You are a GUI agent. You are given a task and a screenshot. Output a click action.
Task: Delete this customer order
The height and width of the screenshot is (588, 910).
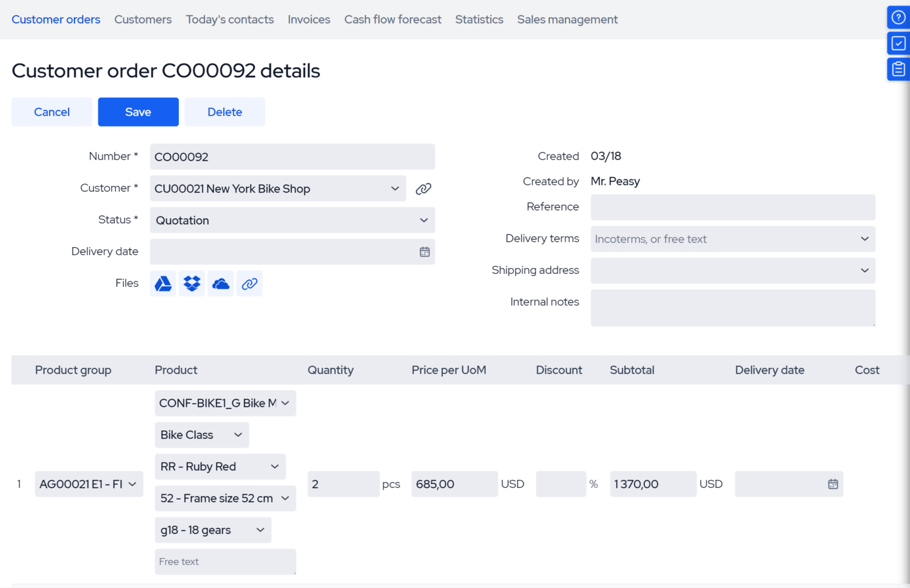pyautogui.click(x=224, y=112)
